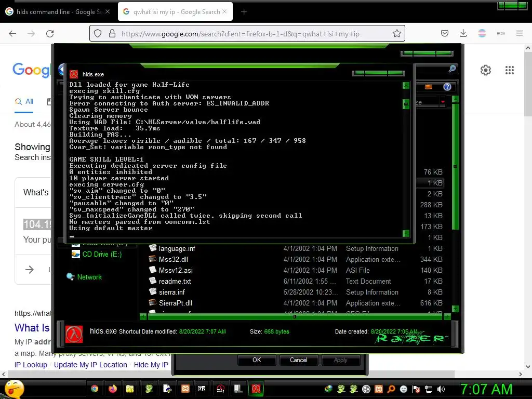This screenshot has width=532, height=399.
Task: Click the padlock site info icon
Action: pos(112,33)
